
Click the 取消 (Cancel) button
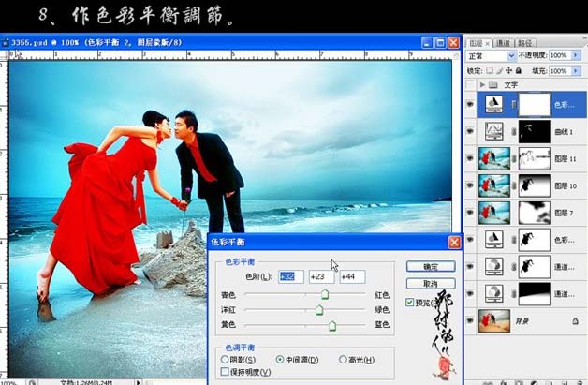431,284
